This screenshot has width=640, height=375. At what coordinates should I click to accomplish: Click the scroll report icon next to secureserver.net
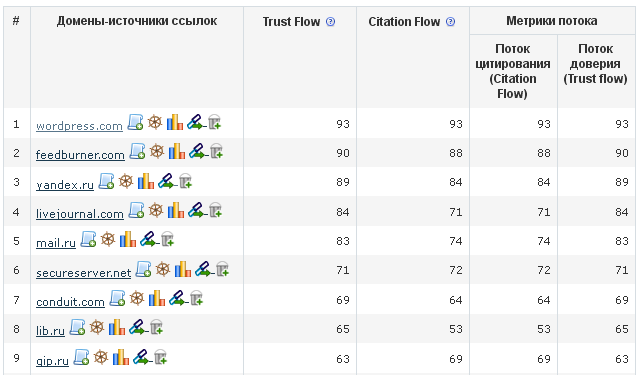[143, 269]
